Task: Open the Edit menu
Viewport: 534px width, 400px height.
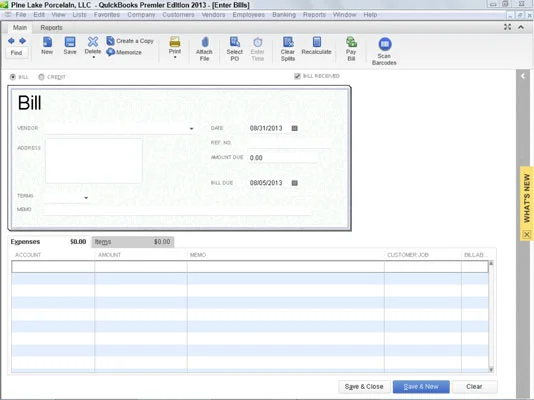Action: 39,15
